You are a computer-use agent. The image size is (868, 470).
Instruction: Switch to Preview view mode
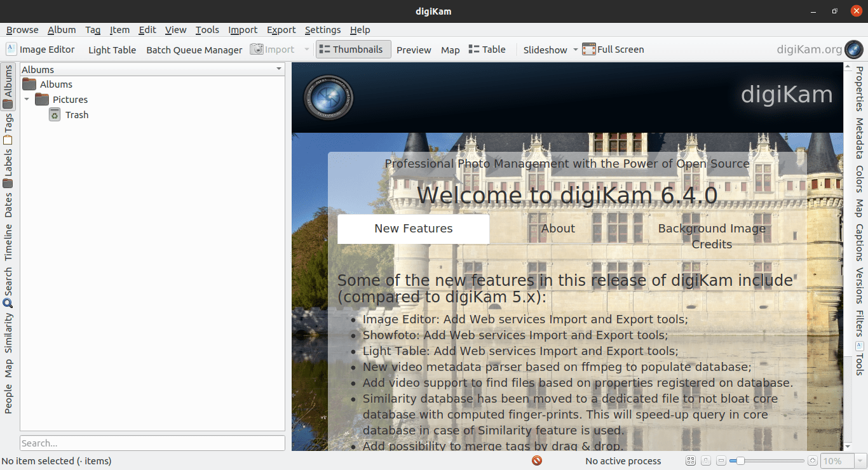(414, 50)
